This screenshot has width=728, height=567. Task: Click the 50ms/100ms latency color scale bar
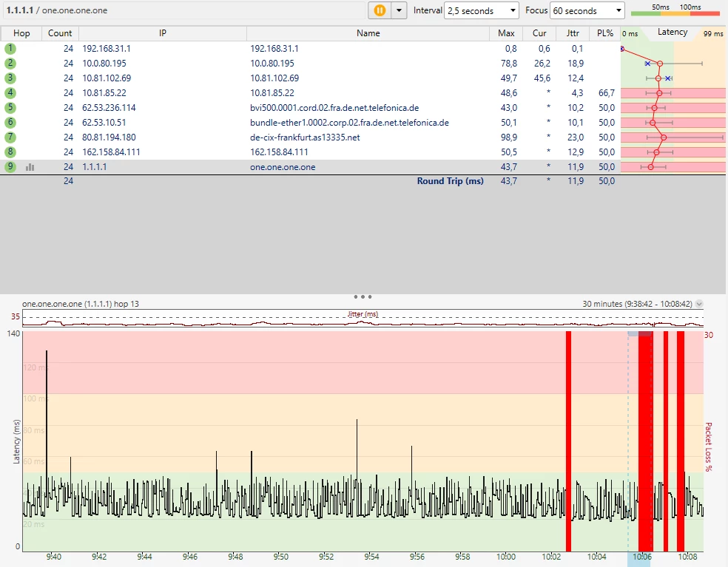[x=675, y=13]
